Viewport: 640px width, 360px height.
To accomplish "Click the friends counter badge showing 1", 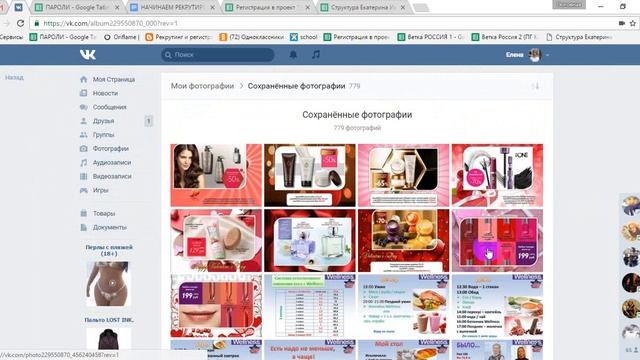I will 149,121.
